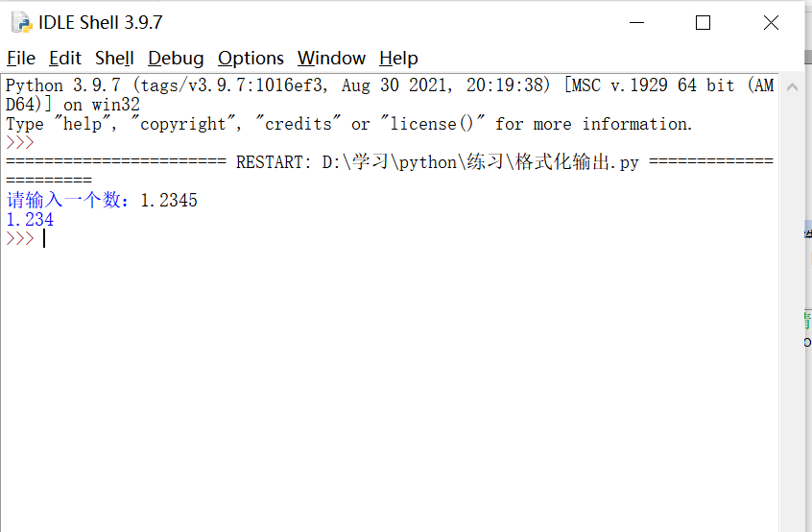Click the scroll-up arrow of the shell
Screen dimensions: 812x532
coord(792,87)
